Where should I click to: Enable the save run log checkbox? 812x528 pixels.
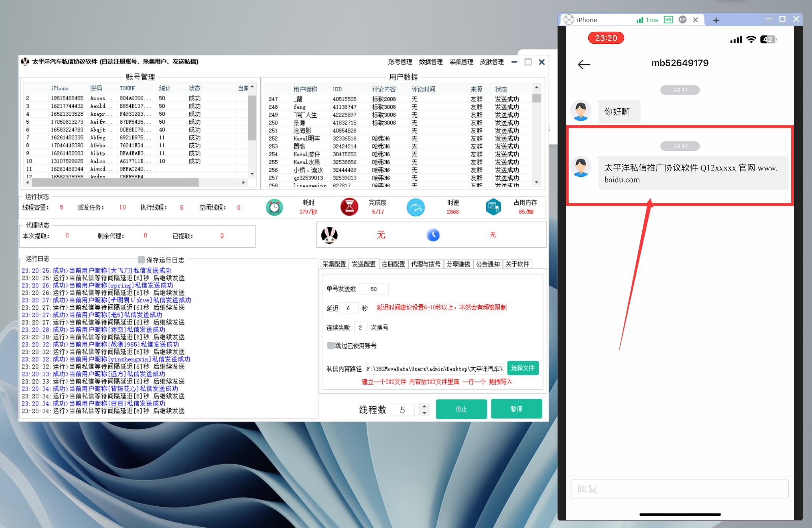coord(141,260)
